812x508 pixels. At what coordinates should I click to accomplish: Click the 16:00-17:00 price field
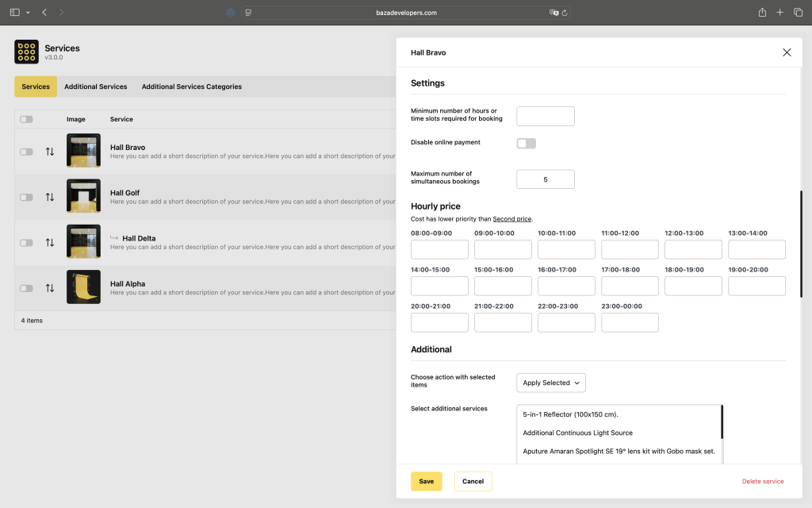(566, 286)
